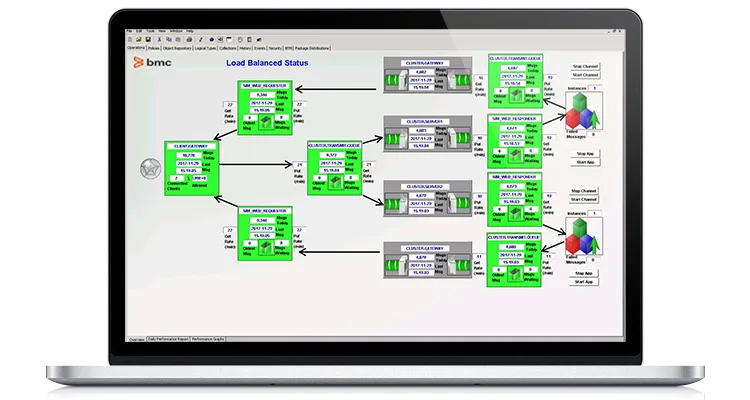The height and width of the screenshot is (400, 750).
Task: Click the bmc logo
Action: point(152,62)
